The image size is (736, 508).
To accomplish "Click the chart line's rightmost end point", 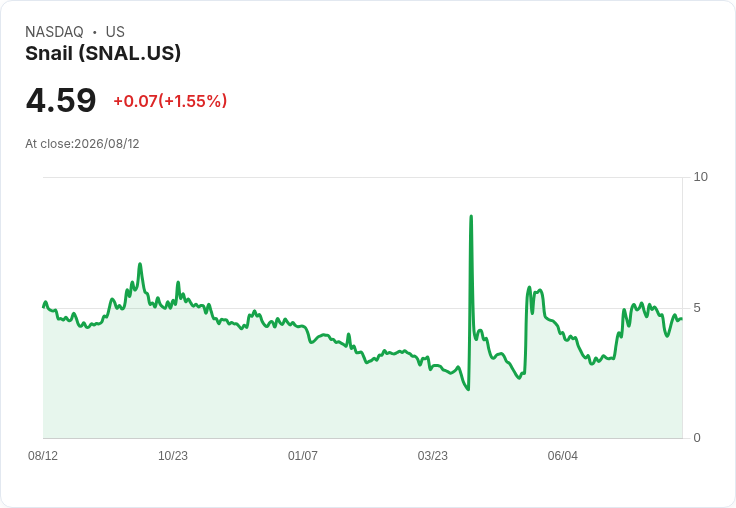I will 682,319.
